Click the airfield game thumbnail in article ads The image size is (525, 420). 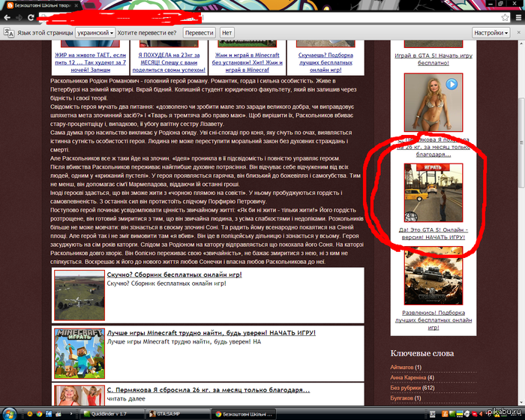tap(79, 295)
